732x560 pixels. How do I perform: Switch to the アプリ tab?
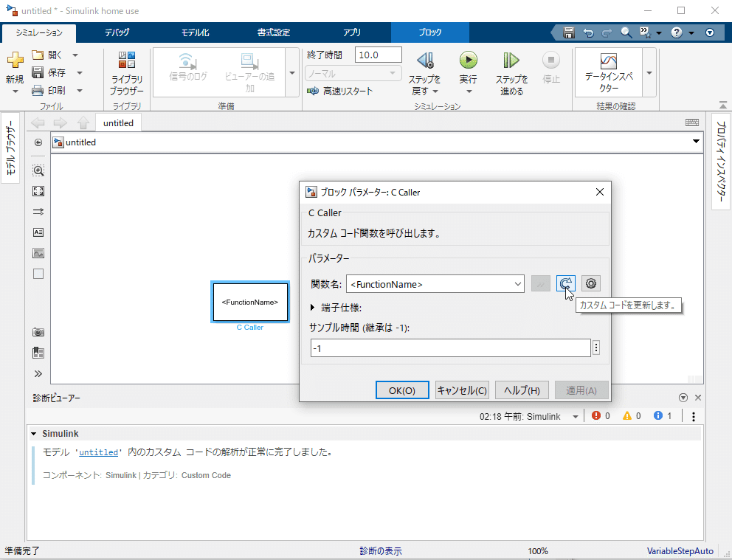point(351,32)
